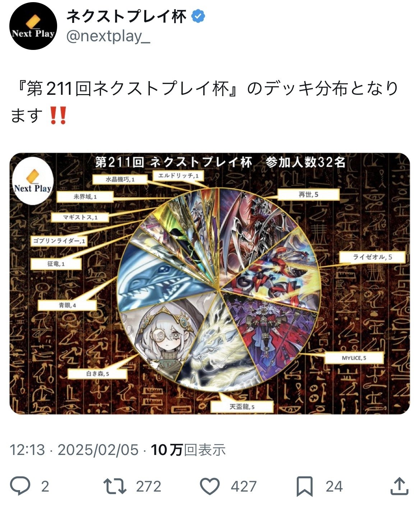The height and width of the screenshot is (516, 420).
Task: Tap the retweet arrows icon
Action: pyautogui.click(x=115, y=486)
